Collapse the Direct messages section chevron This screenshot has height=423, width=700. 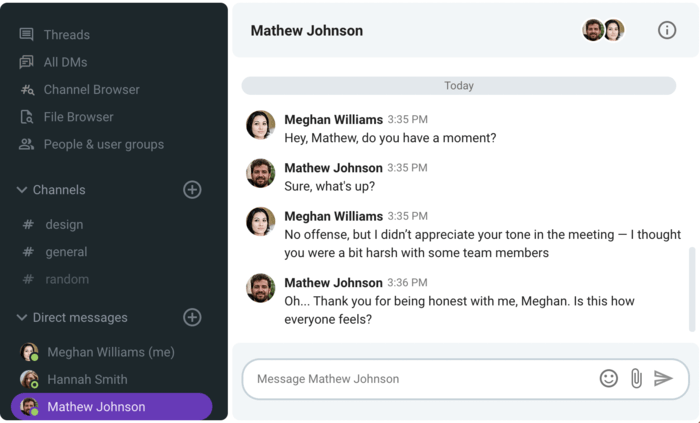pos(21,317)
